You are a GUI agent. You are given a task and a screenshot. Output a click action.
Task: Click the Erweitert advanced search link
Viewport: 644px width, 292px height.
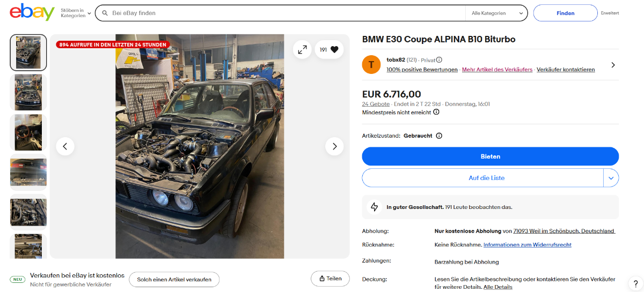pos(610,13)
